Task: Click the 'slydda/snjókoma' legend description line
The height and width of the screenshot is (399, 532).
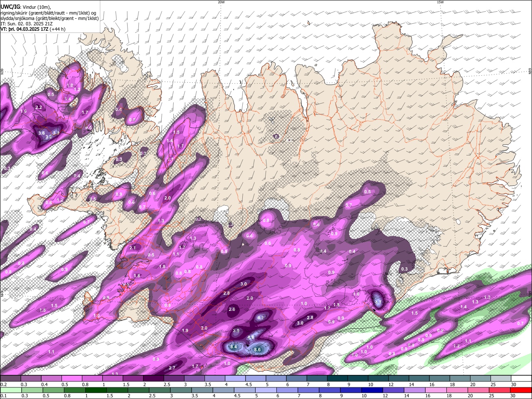Action: click(49, 18)
